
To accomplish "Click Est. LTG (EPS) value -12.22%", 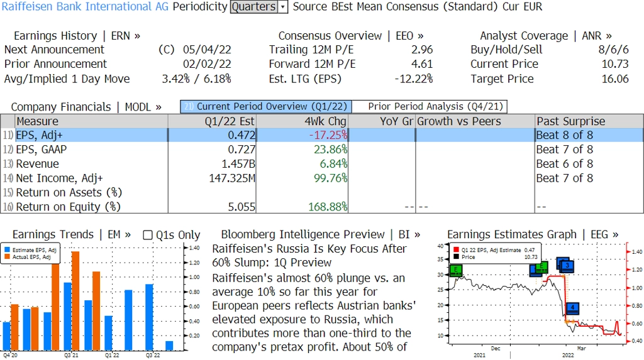I will coord(414,79).
